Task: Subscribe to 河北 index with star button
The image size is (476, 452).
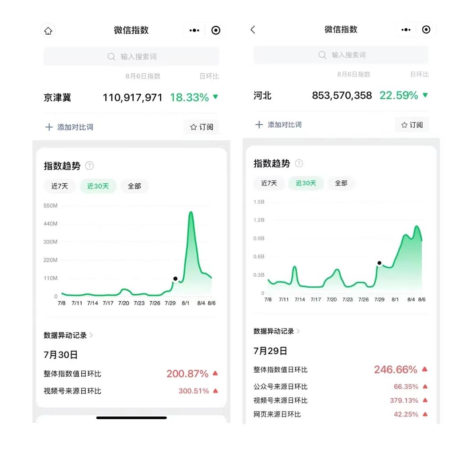Action: [412, 125]
